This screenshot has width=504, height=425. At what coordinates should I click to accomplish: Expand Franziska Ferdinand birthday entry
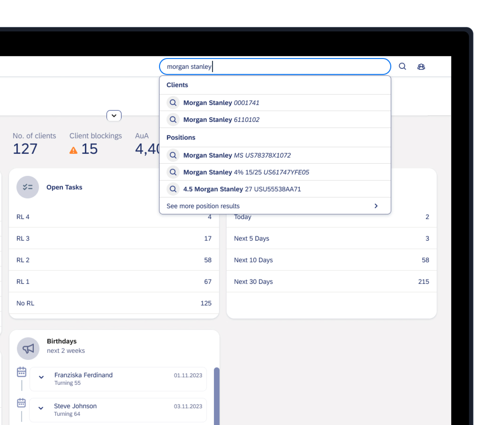41,377
